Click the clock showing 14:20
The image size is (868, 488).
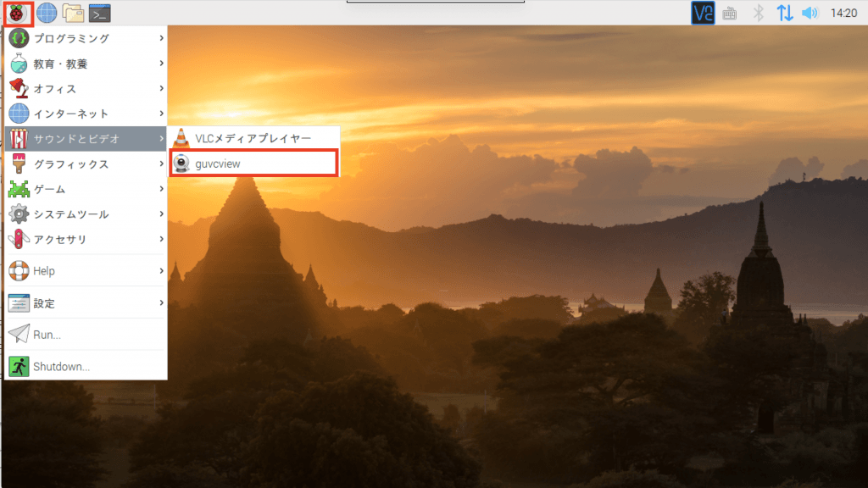pyautogui.click(x=843, y=13)
